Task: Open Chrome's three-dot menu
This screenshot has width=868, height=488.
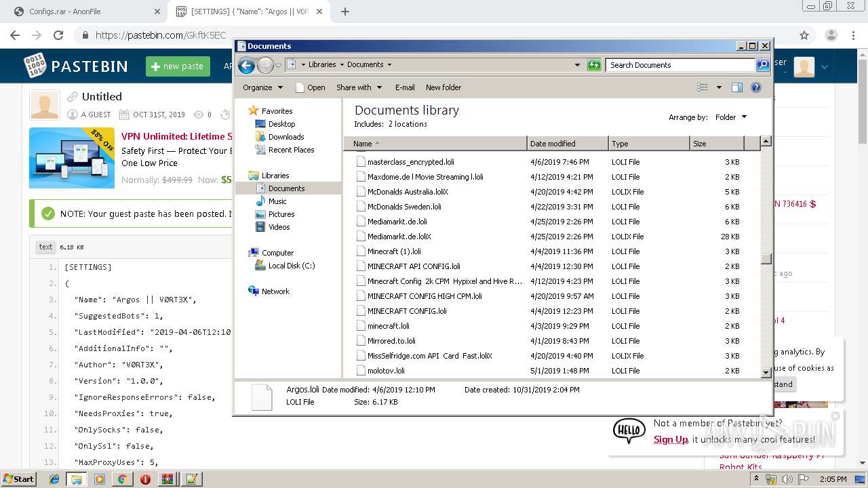Action: tap(854, 35)
